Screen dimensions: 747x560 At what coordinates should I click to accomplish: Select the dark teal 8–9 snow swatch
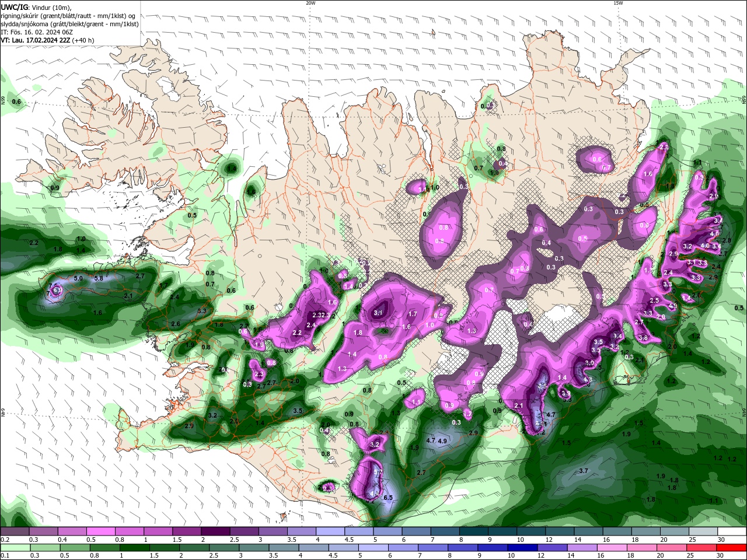474,531
